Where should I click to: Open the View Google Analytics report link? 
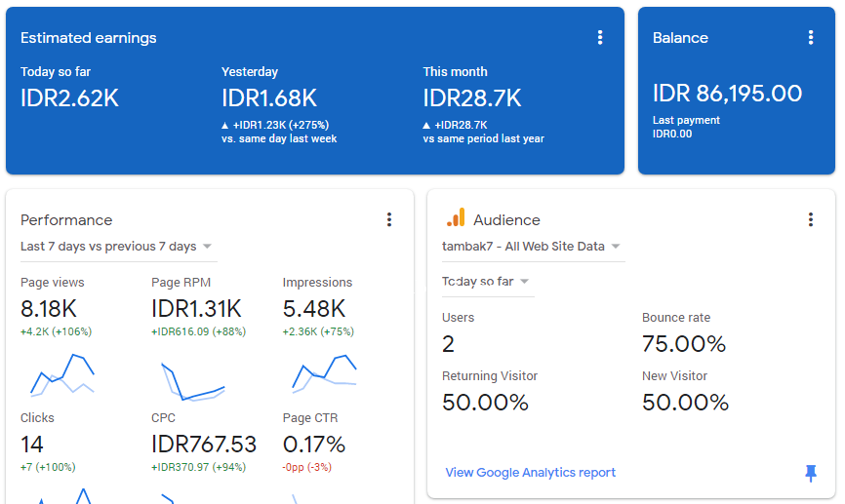(x=530, y=473)
